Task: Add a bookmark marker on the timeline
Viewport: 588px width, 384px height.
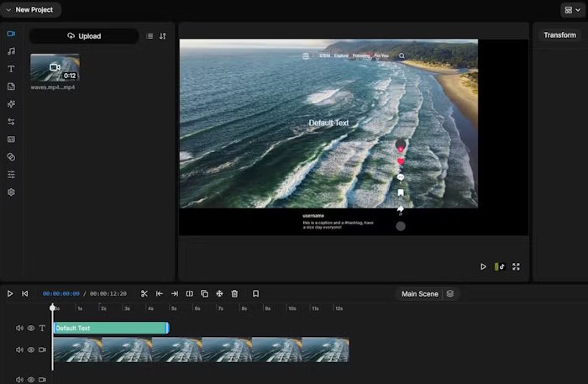Action: click(x=255, y=293)
